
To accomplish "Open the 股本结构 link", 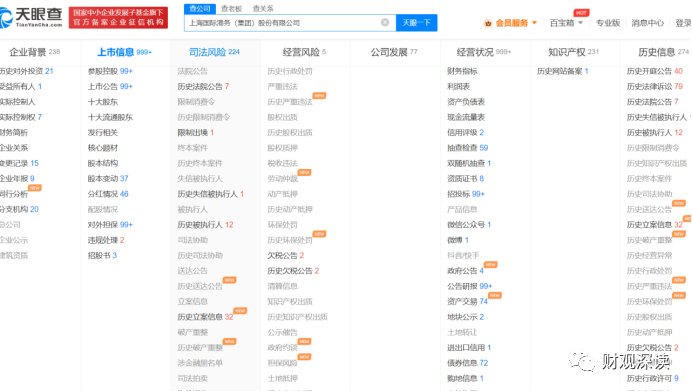I will tap(102, 163).
